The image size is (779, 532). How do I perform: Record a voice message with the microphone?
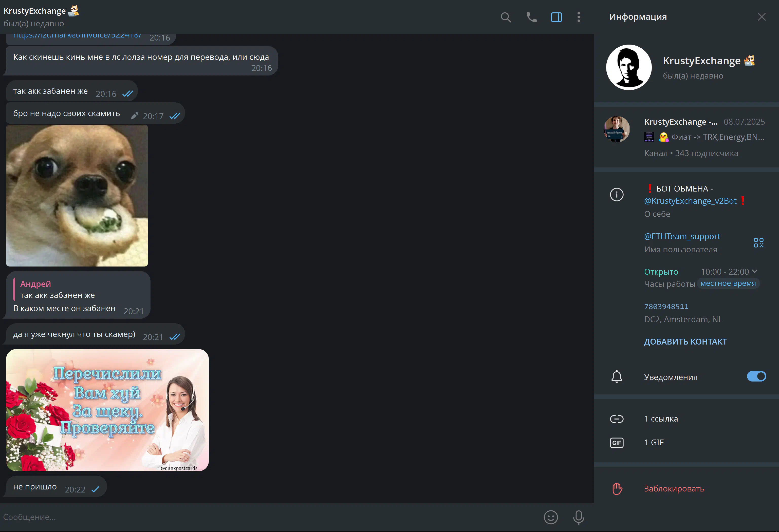tap(578, 517)
